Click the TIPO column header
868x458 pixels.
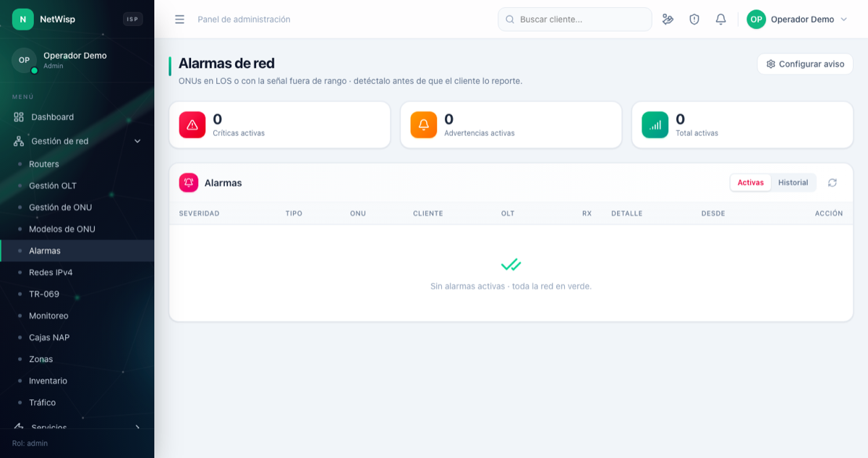(x=294, y=213)
